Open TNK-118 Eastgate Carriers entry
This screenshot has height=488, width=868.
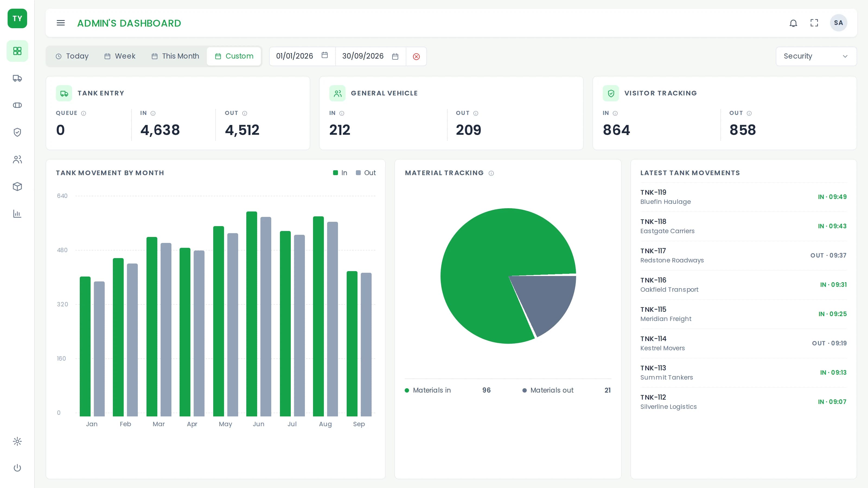pyautogui.click(x=743, y=226)
